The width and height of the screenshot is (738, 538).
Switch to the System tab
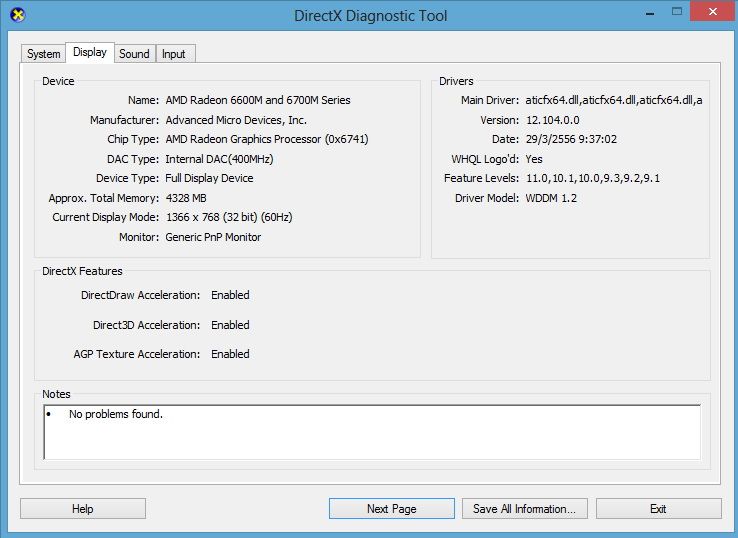point(43,54)
